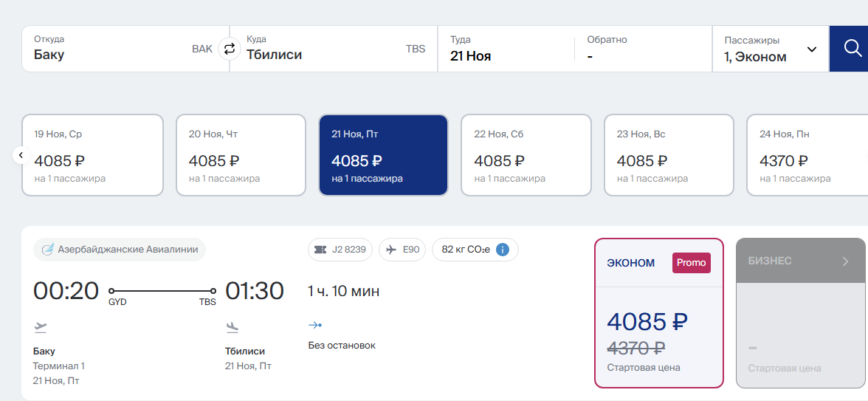Select the 19 Ноя, Ср date tab
Image resolution: width=868 pixels, height=401 pixels.
(x=92, y=155)
